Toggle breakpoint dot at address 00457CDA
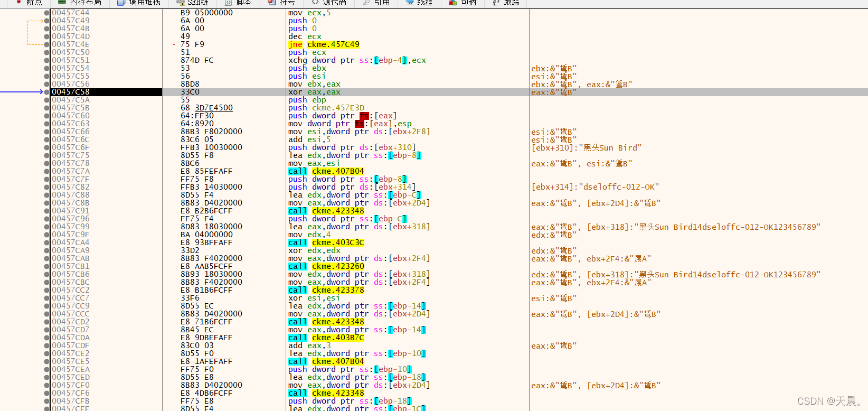Viewport: 868px width, 411px height. click(x=47, y=338)
